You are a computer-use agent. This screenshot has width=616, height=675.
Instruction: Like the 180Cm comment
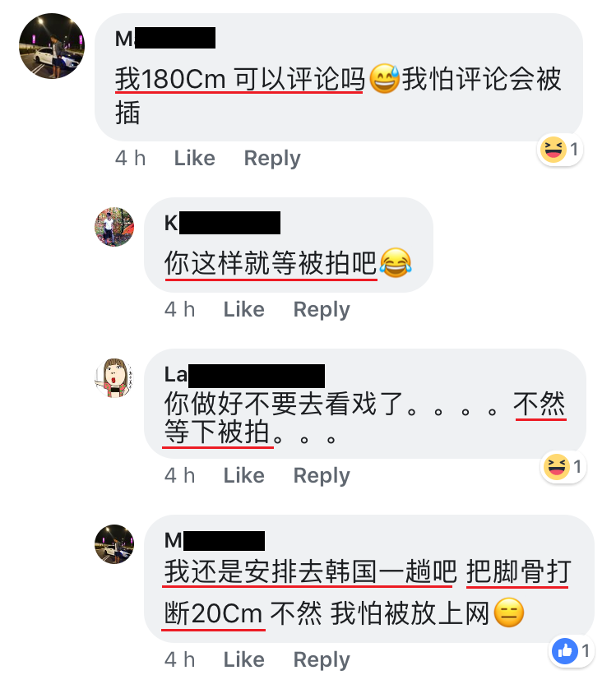click(x=194, y=158)
